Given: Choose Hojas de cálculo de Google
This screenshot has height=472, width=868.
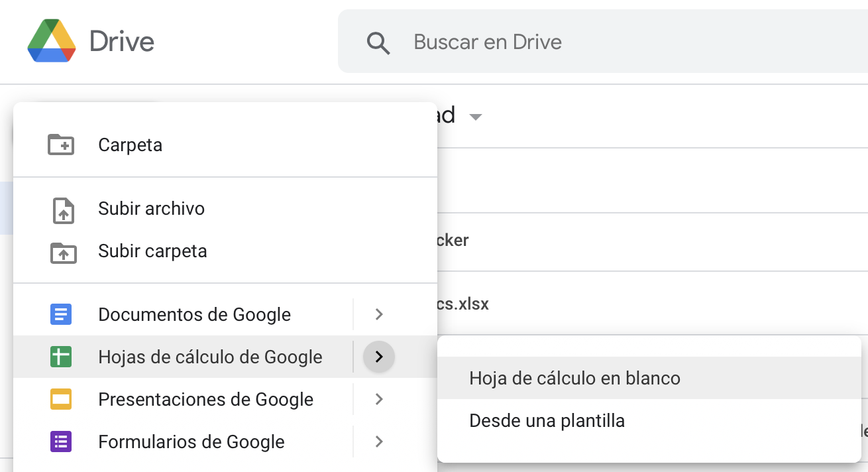Looking at the screenshot, I should 210,357.
